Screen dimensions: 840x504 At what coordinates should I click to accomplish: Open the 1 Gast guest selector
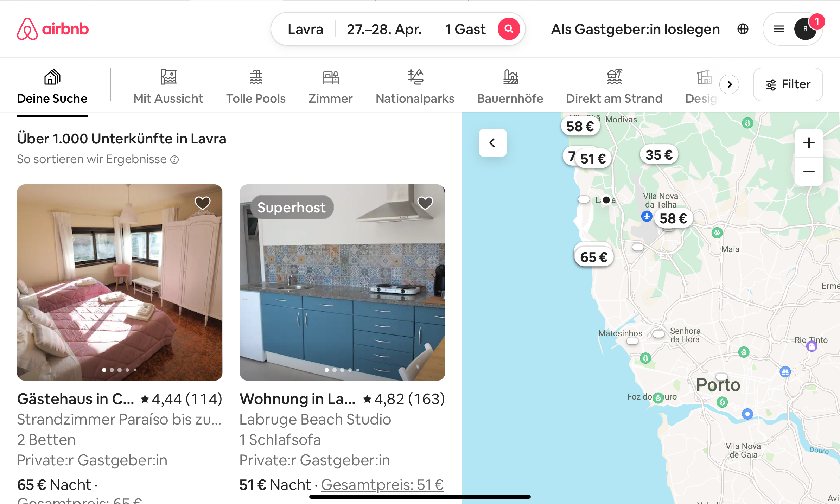tap(465, 29)
